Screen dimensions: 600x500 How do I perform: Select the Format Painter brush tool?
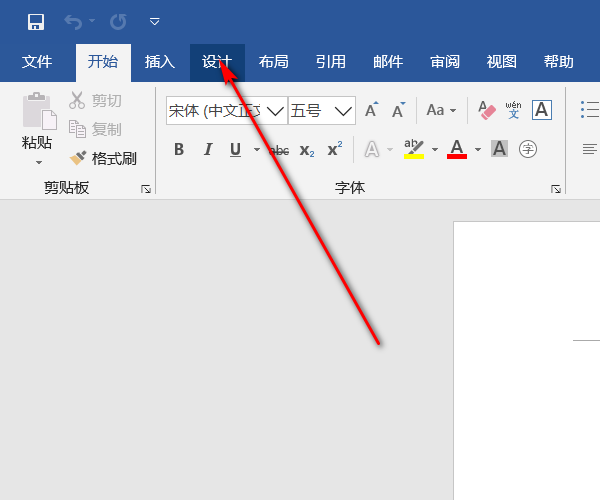tap(102, 158)
